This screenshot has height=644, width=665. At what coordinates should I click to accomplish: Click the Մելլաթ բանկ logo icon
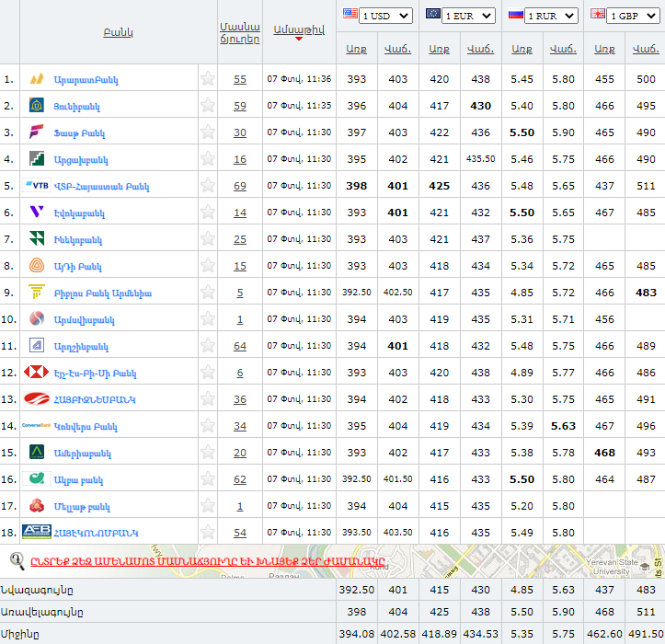37,505
